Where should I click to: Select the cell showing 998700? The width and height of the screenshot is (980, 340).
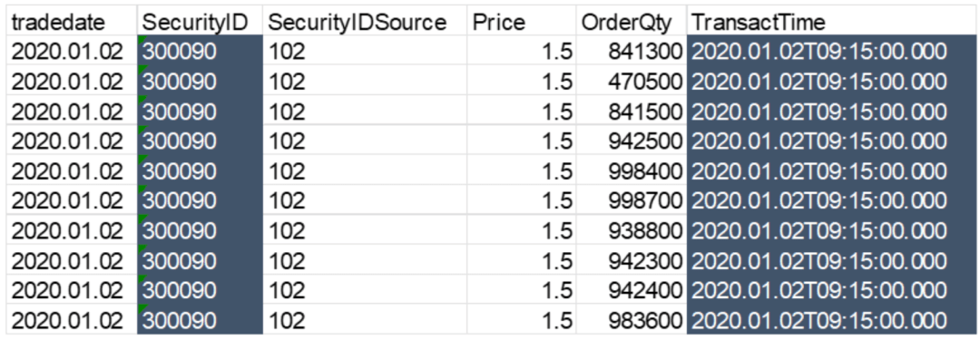(632, 200)
